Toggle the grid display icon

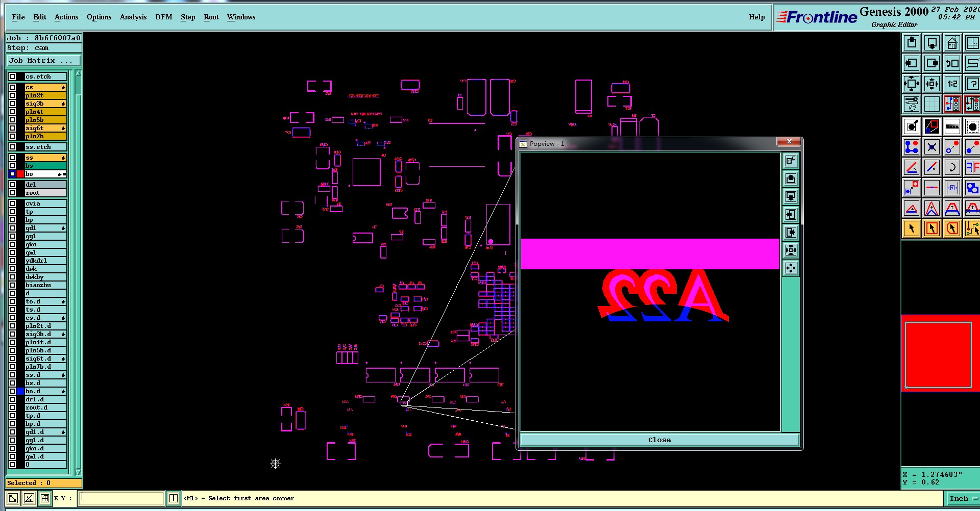point(932,104)
